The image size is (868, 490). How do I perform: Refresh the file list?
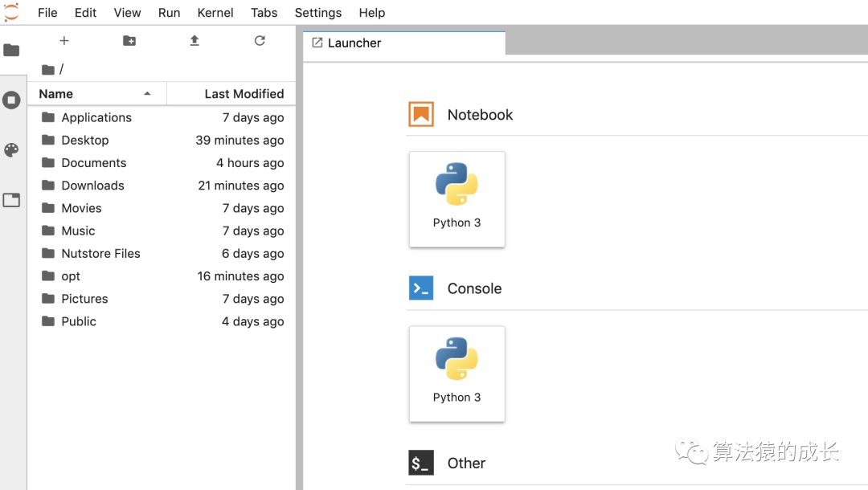[260, 40]
